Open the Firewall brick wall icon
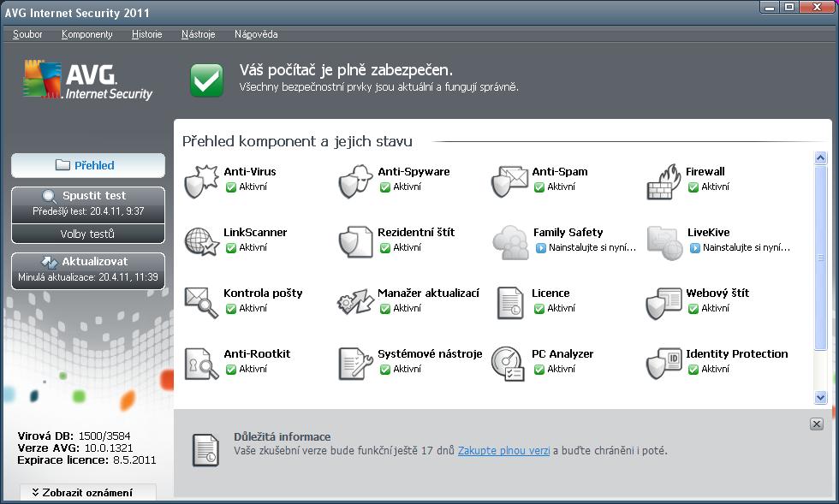This screenshot has height=504, width=839. (x=663, y=181)
